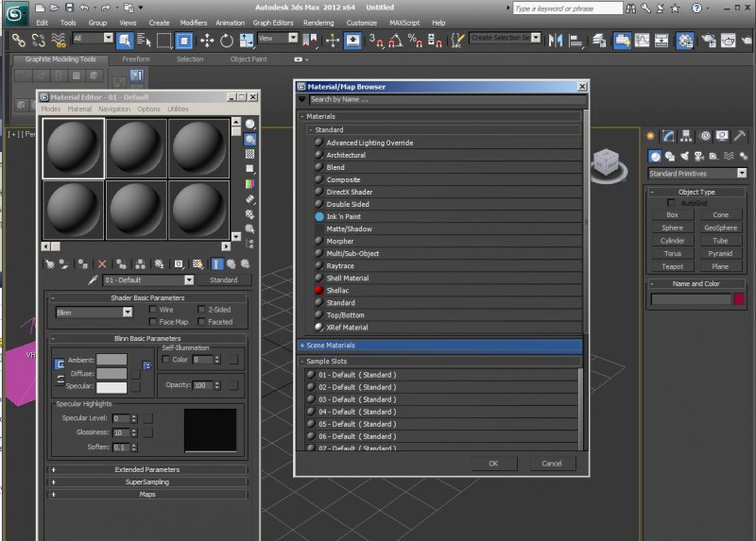Open the Modify command panel tab
Image resolution: width=756 pixels, height=541 pixels.
pyautogui.click(x=669, y=136)
